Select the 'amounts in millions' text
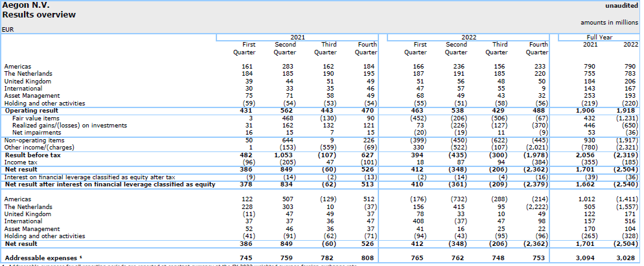Screen dimensions: 644x266 [609, 22]
